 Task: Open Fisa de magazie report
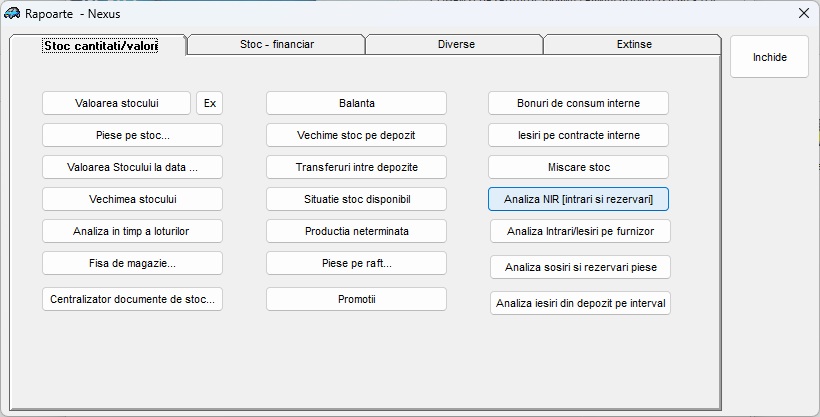pyautogui.click(x=132, y=263)
